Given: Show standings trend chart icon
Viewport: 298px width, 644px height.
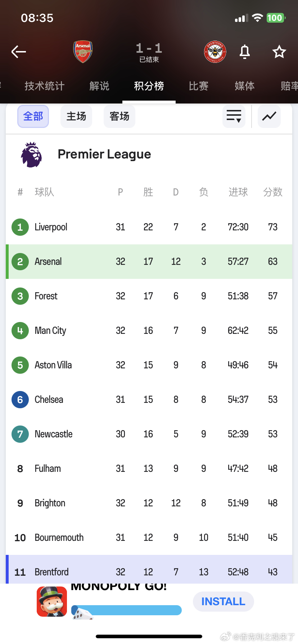Looking at the screenshot, I should click(x=269, y=116).
